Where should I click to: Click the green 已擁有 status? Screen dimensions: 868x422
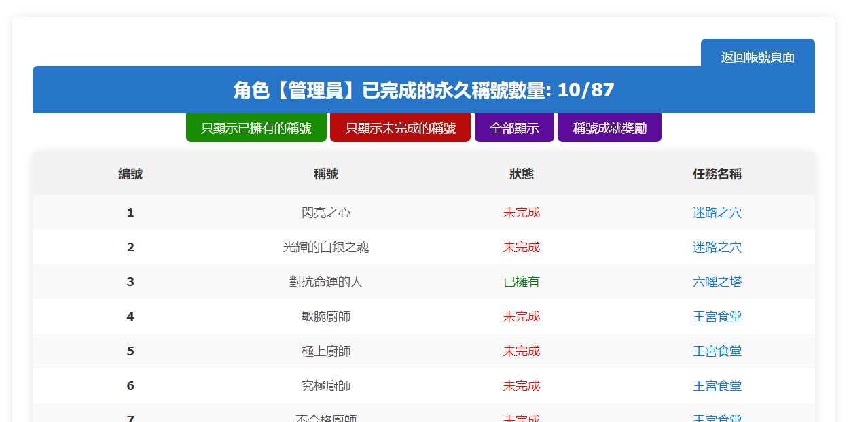pos(522,282)
